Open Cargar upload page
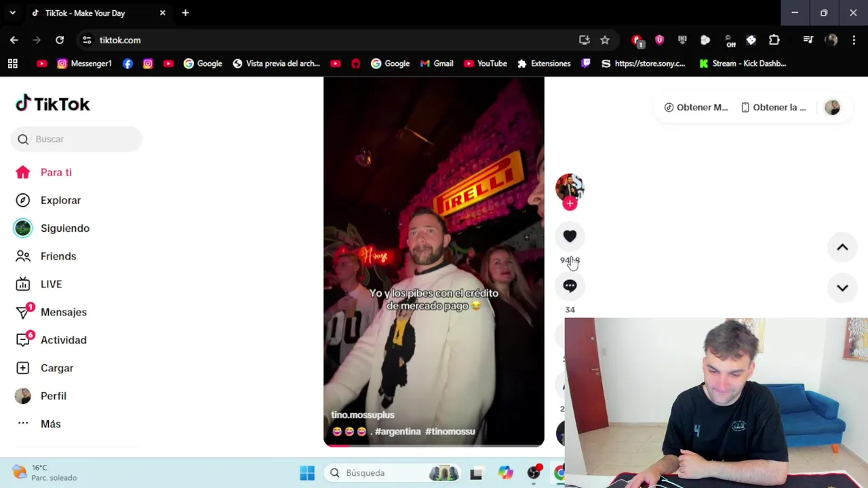The width and height of the screenshot is (868, 488). 45,368
